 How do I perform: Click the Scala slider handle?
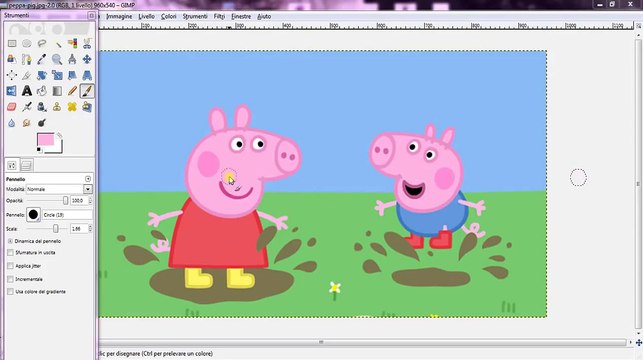[56, 229]
